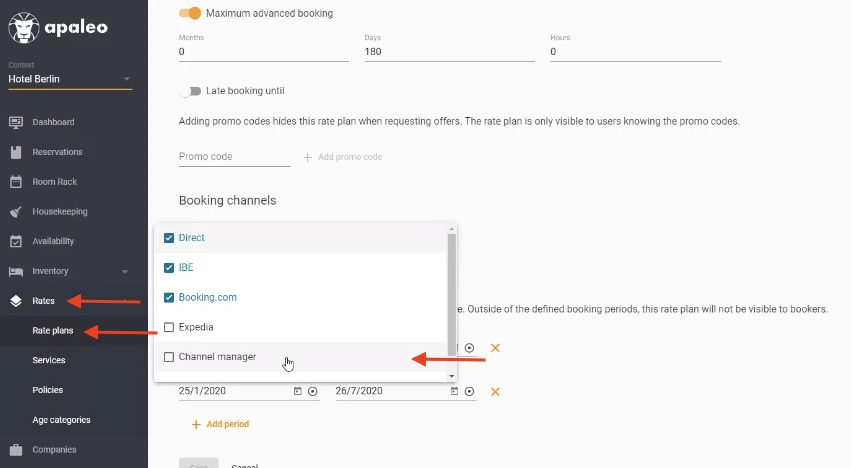This screenshot has width=851, height=468.
Task: Enable the Late booking until switch
Action: (x=190, y=91)
